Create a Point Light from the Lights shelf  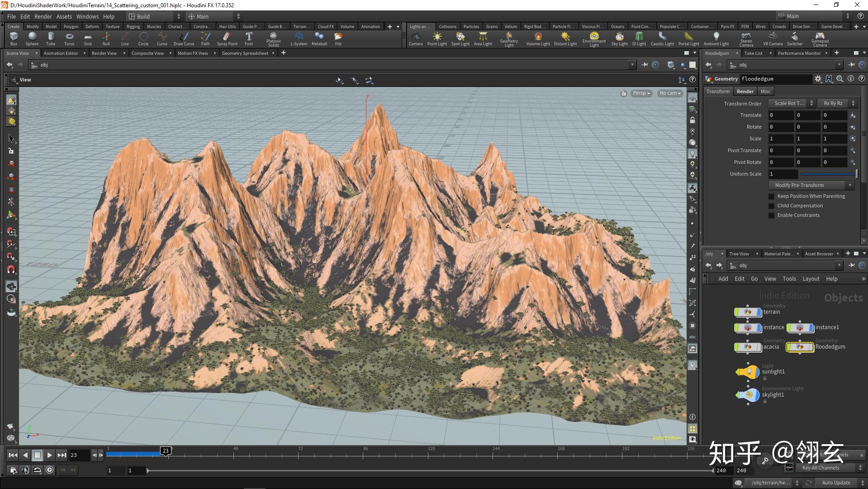[x=437, y=39]
